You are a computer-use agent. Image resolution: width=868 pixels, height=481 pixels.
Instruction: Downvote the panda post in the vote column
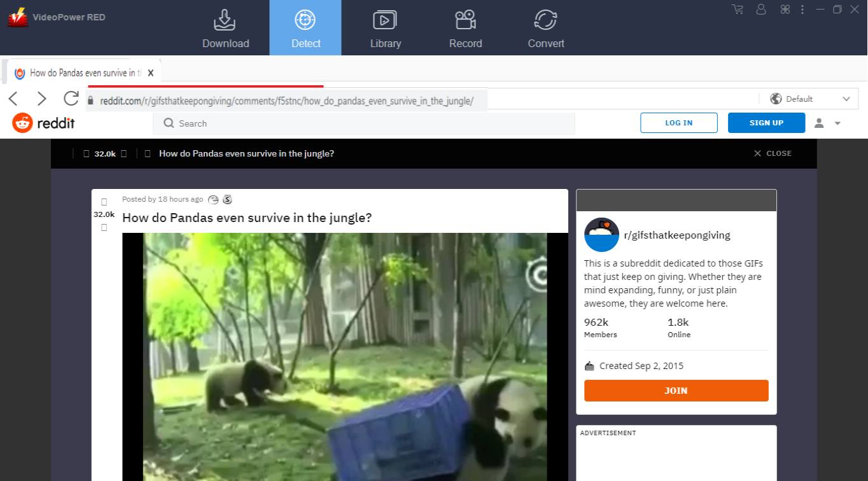[104, 227]
